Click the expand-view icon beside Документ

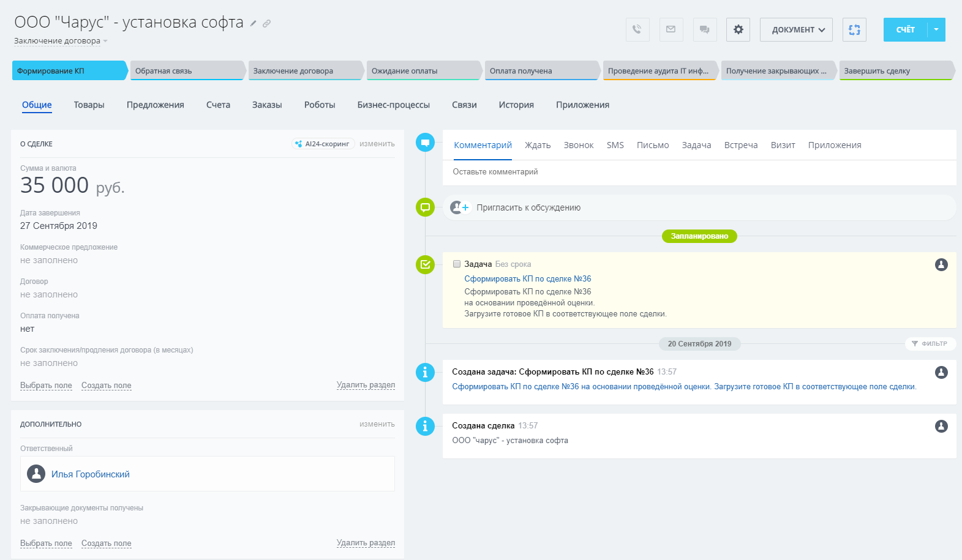point(854,29)
